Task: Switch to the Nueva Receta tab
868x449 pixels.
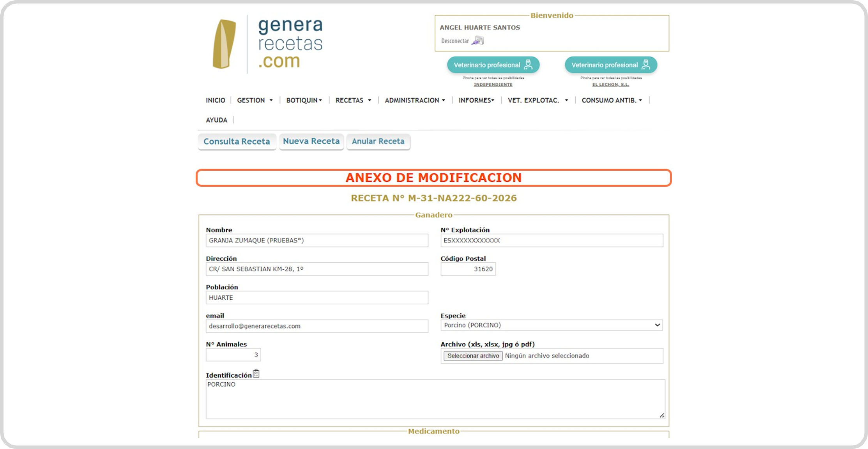Action: [x=311, y=141]
